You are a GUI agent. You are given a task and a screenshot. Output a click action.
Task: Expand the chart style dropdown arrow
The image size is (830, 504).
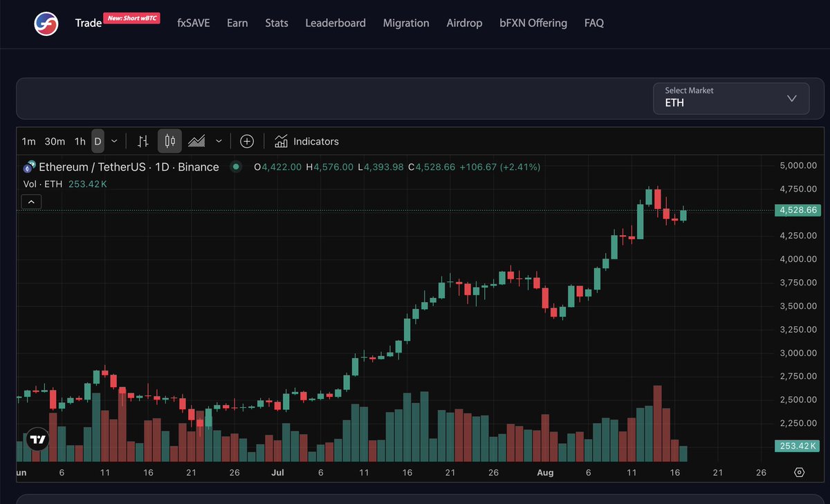click(x=219, y=141)
